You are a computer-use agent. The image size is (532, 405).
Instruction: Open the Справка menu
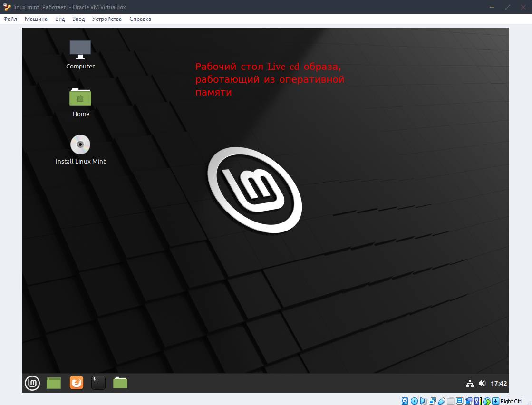[140, 19]
